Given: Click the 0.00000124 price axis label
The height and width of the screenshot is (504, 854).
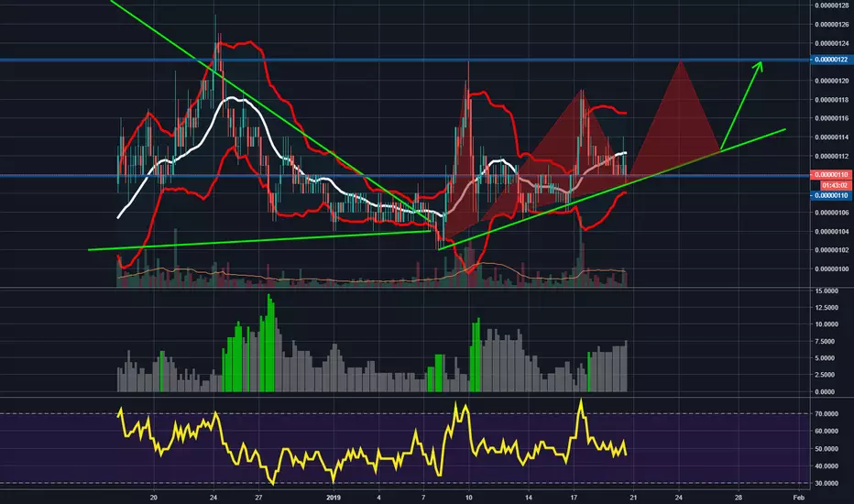Looking at the screenshot, I should click(x=832, y=44).
